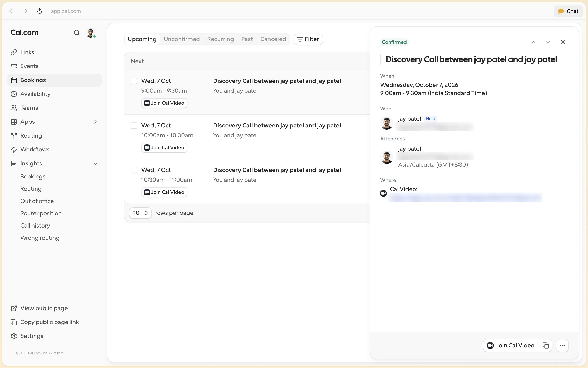This screenshot has width=588, height=368.
Task: Open the top-level Routing sidebar item
Action: [x=55, y=136]
